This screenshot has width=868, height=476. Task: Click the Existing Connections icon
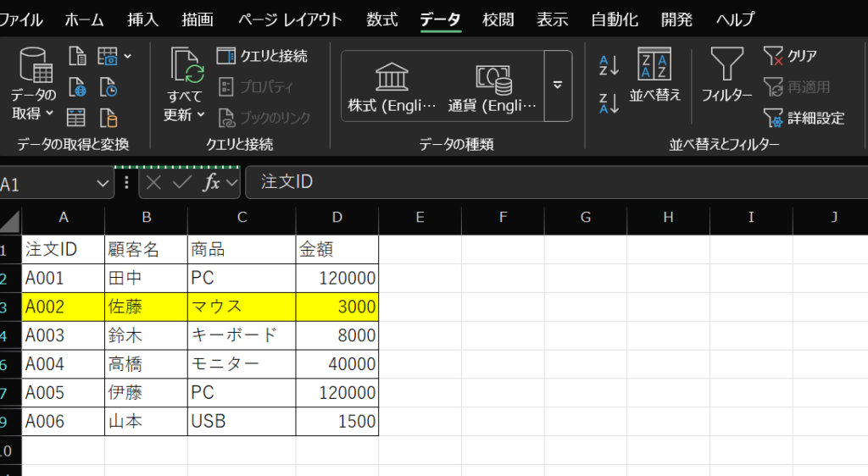108,117
